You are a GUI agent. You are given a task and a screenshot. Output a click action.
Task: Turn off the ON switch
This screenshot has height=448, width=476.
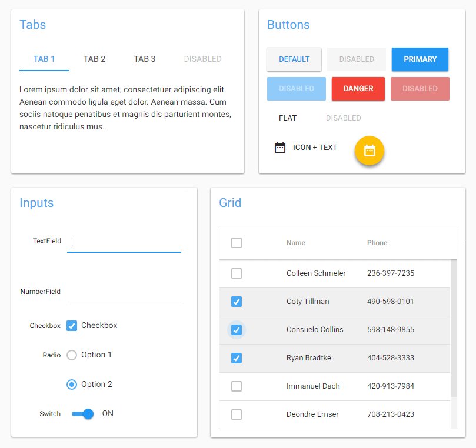[x=82, y=414]
